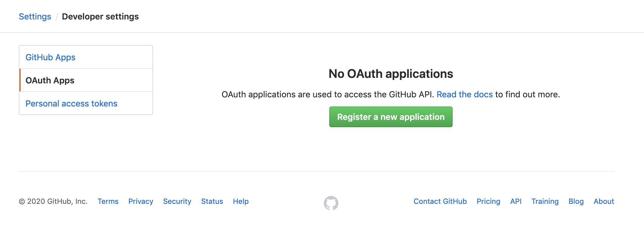Viewport: 644px width, 230px height.
Task: Click the GitHub Octocat logo in footer
Action: (x=331, y=203)
